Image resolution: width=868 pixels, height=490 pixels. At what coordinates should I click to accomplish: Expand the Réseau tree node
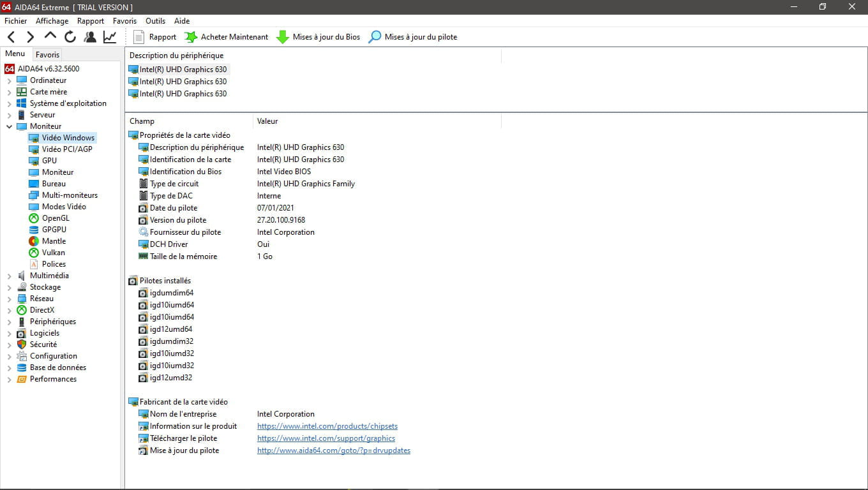pos(9,299)
